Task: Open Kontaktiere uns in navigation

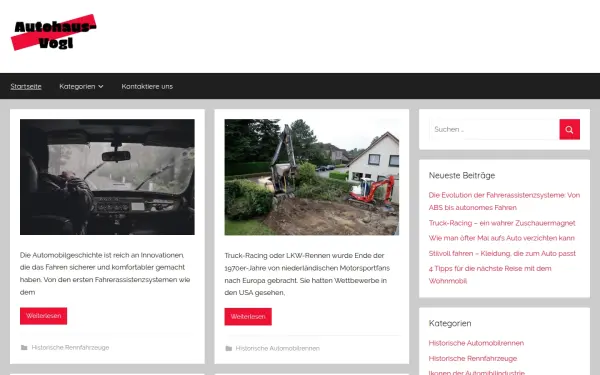Action: (147, 86)
